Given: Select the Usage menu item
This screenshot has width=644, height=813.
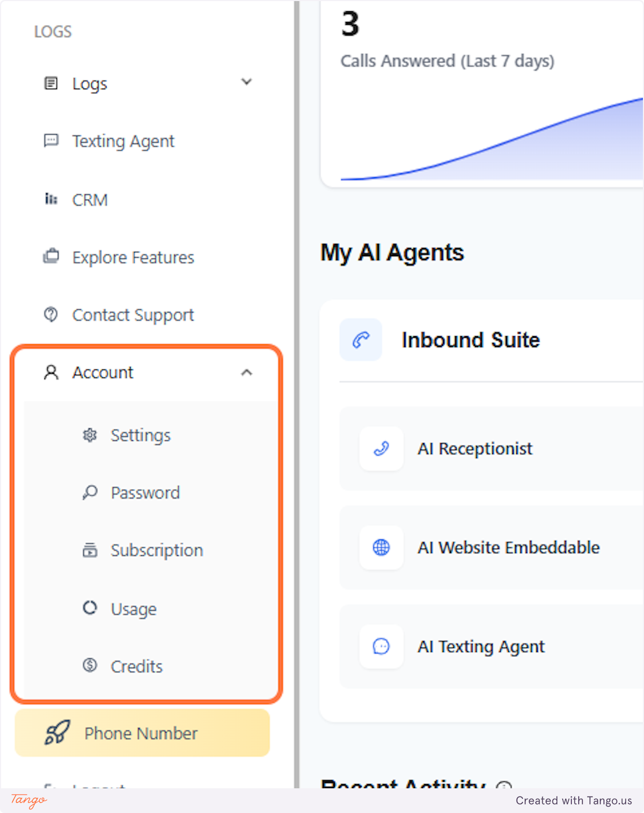Looking at the screenshot, I should pos(134,608).
